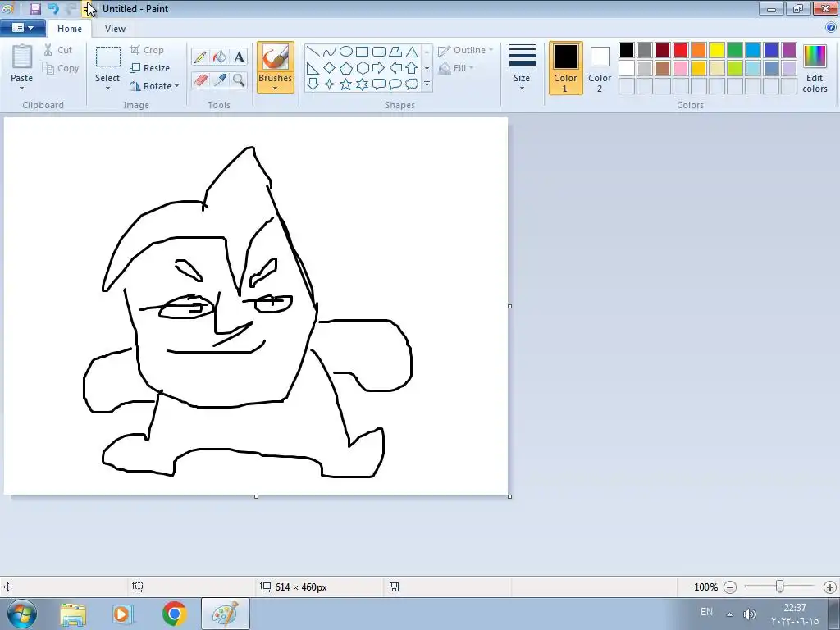Choose the Oval callout shape
The height and width of the screenshot is (630, 840).
pyautogui.click(x=395, y=84)
